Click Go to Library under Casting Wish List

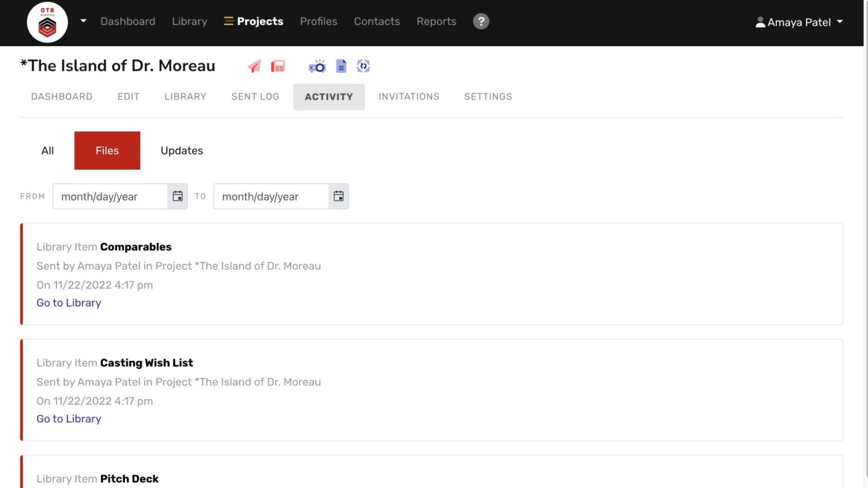click(x=68, y=419)
